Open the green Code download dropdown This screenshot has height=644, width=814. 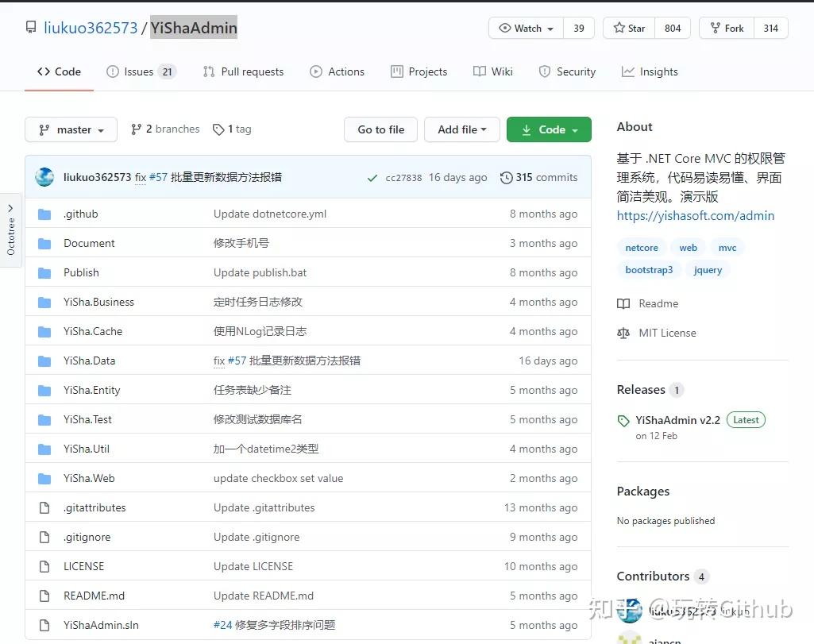(549, 129)
